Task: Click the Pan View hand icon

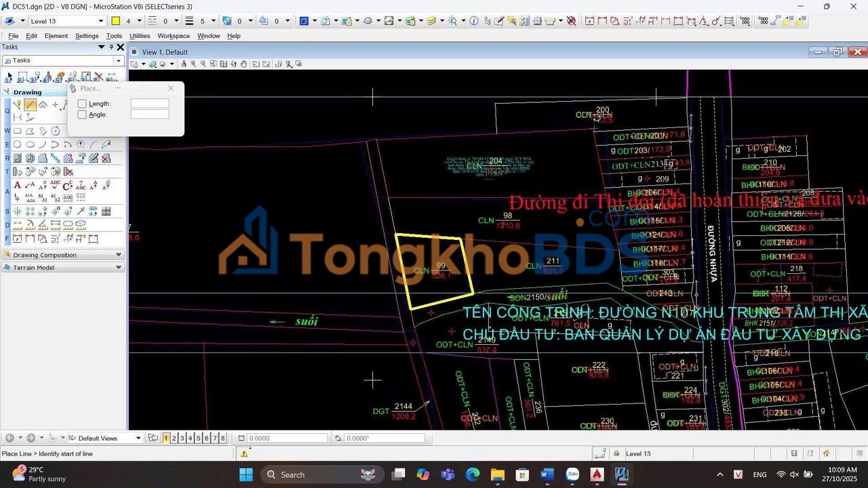Action: pos(244,64)
